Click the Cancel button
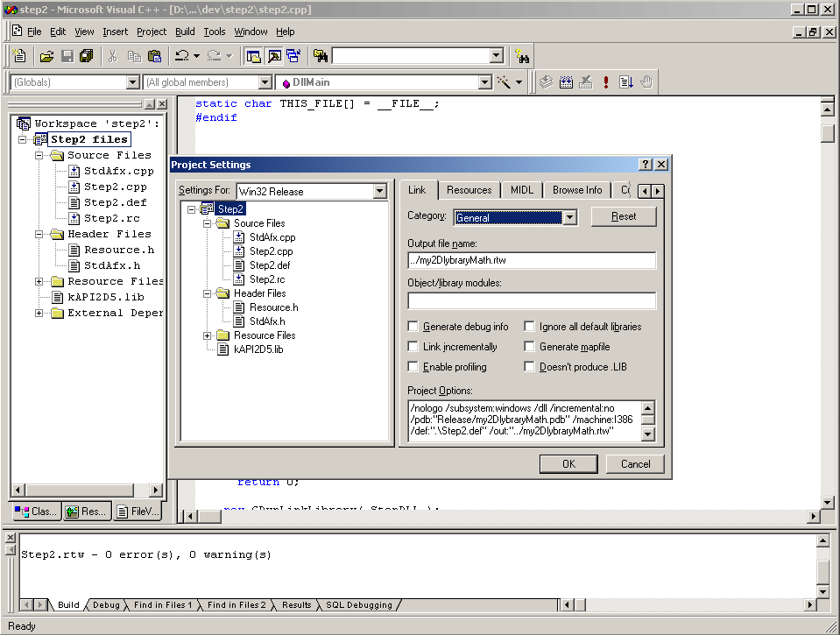This screenshot has height=635, width=840. [x=635, y=464]
